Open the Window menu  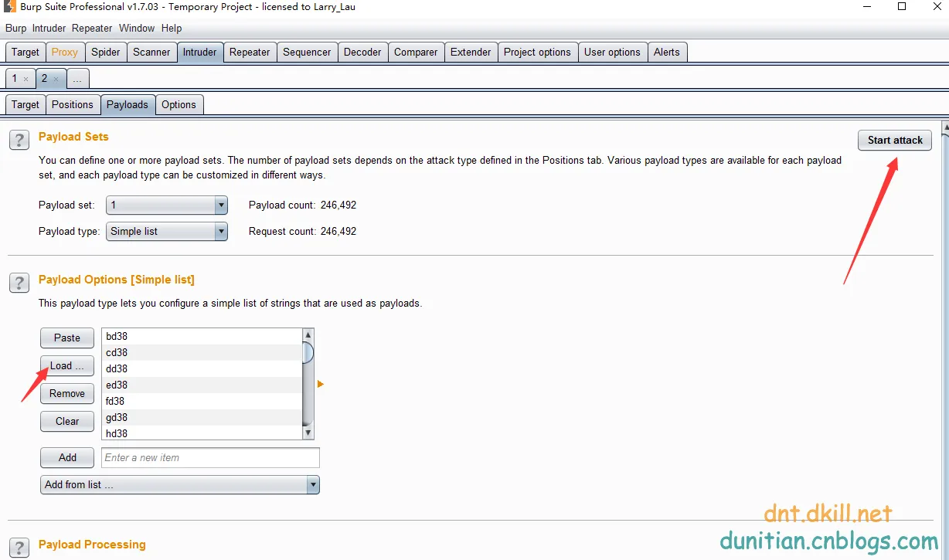click(x=137, y=29)
